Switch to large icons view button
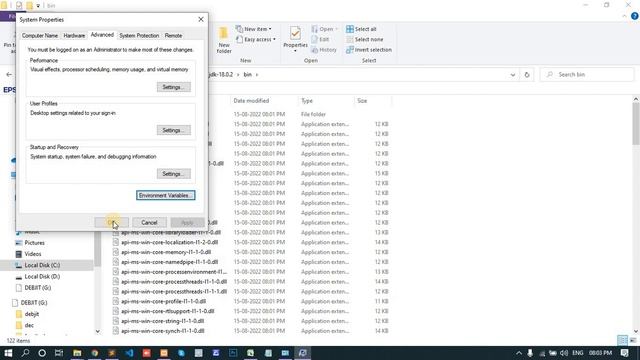The width and height of the screenshot is (640, 360). pos(633,340)
